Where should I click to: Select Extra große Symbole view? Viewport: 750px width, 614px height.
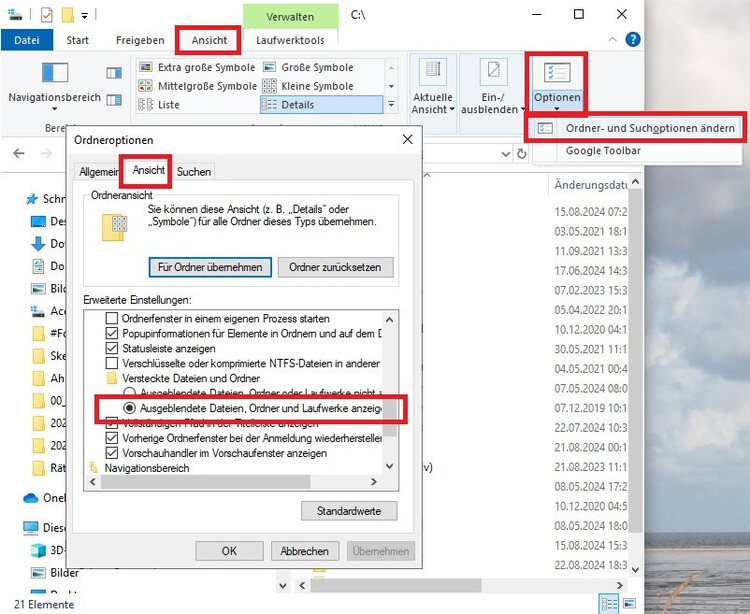click(198, 67)
